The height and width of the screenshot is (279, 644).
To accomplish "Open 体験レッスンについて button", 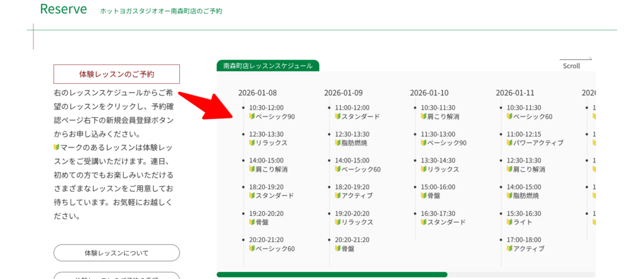I will click(x=116, y=253).
